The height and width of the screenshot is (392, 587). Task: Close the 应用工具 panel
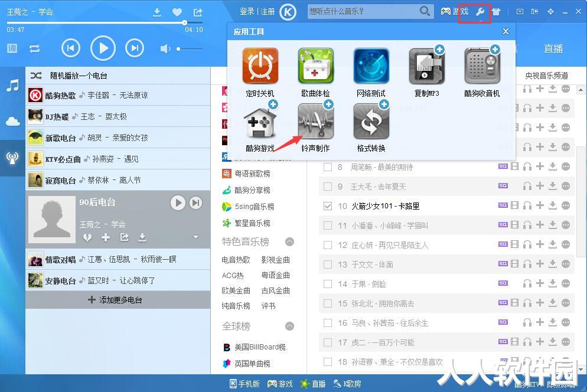point(506,31)
